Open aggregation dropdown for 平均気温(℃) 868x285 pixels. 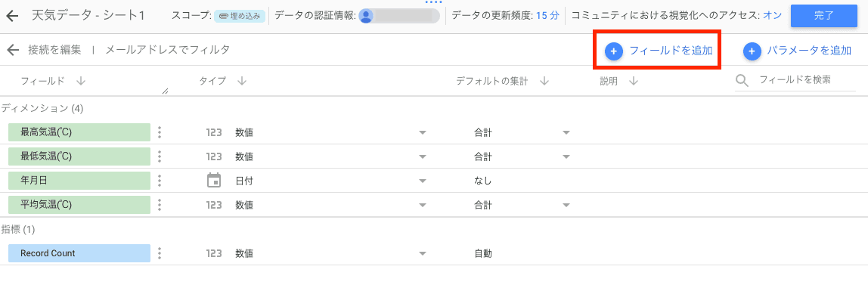(566, 206)
